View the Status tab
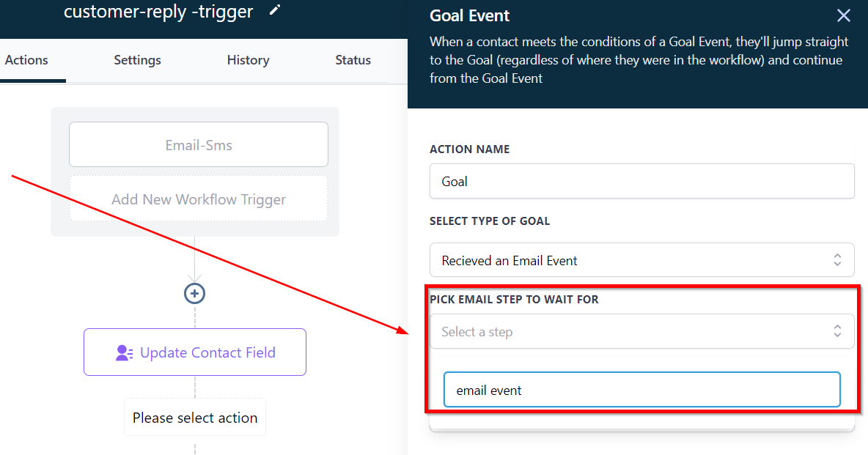868x455 pixels. click(353, 60)
